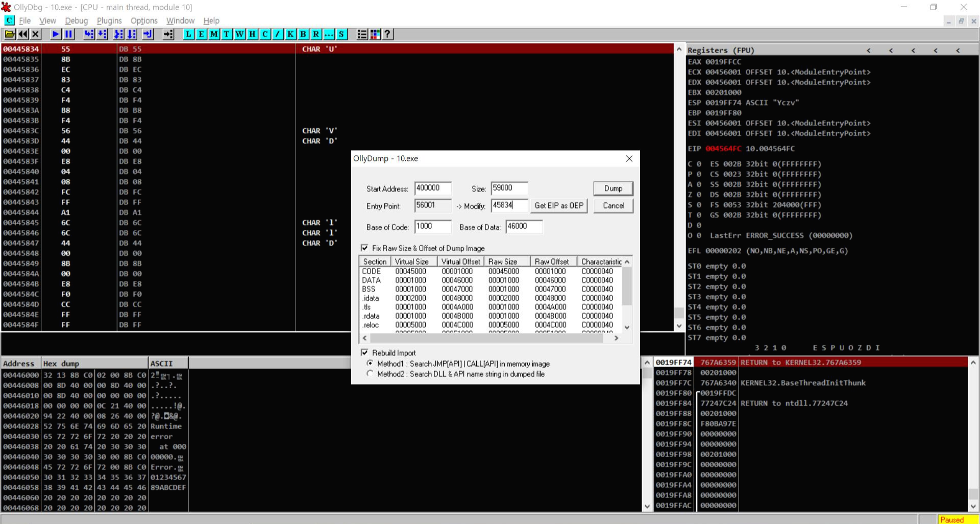Pause execution with the pause icon

pos(68,34)
